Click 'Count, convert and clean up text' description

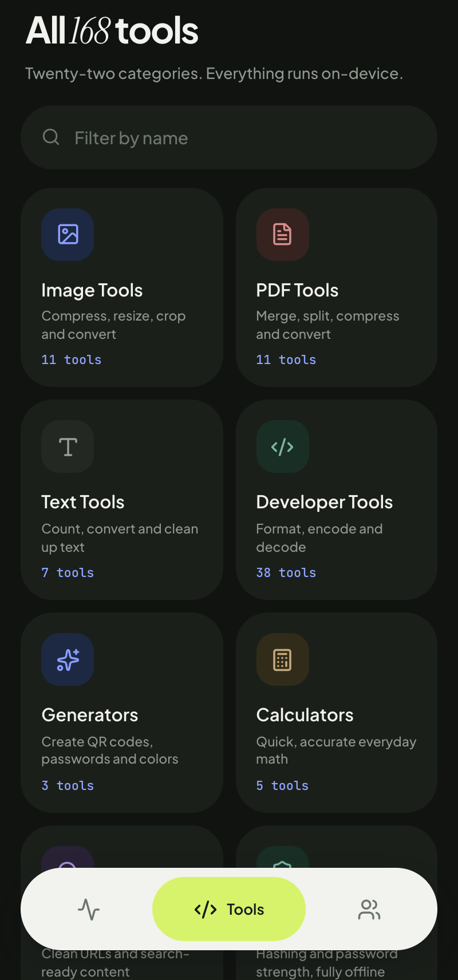[120, 538]
